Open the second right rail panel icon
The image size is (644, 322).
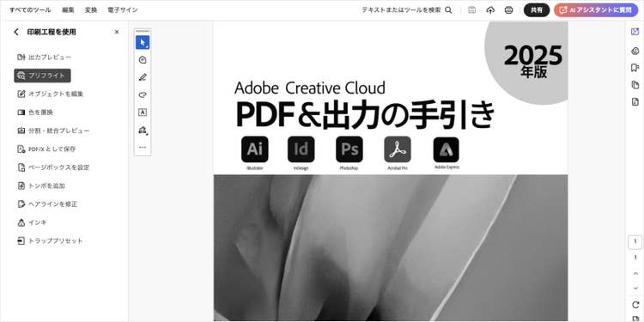point(635,51)
